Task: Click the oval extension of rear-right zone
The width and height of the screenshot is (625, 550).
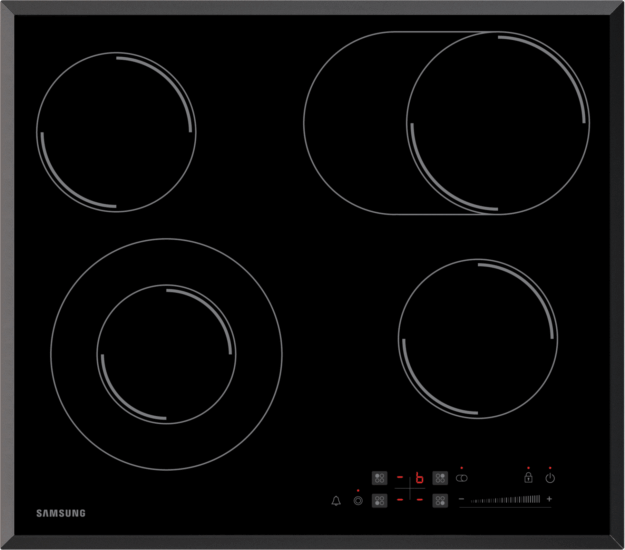Action: [x=352, y=123]
